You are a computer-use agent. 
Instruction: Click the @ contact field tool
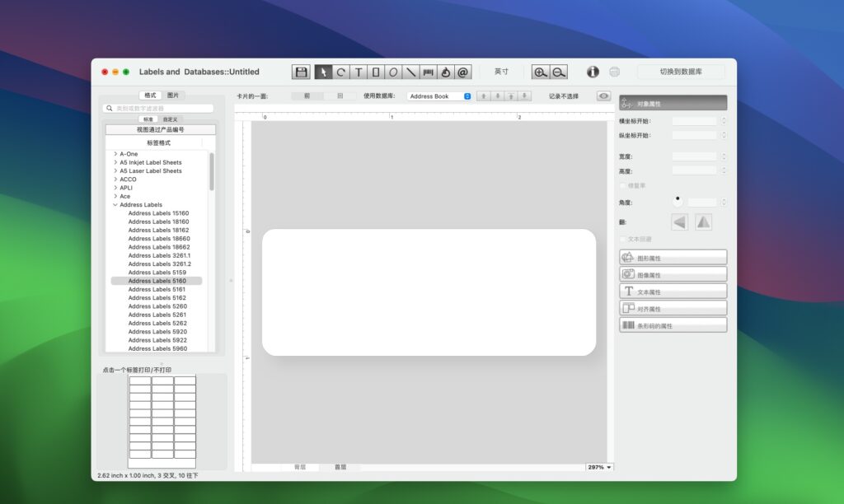463,72
